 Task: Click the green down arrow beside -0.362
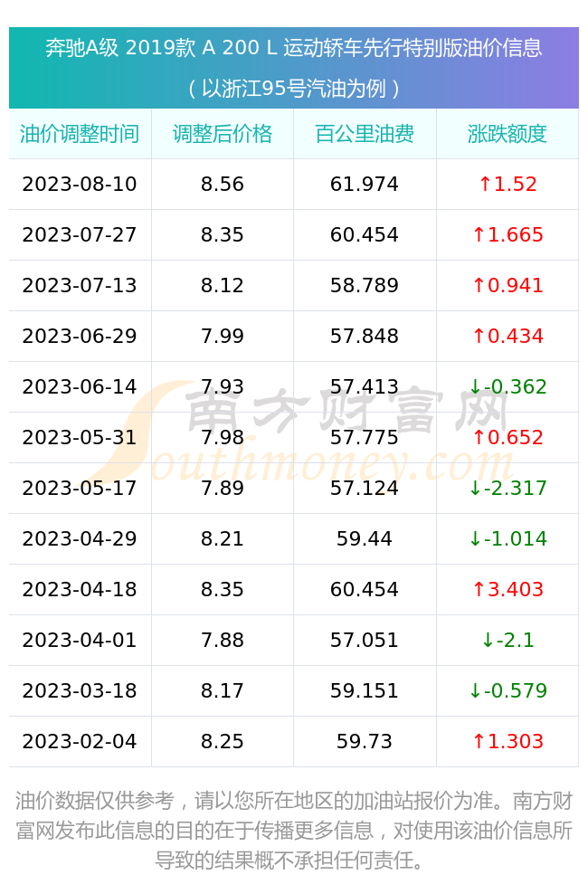475,386
